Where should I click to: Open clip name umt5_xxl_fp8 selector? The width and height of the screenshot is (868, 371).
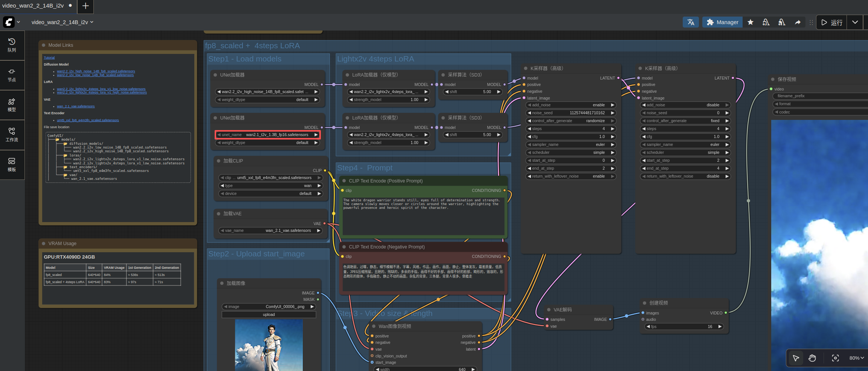270,178
